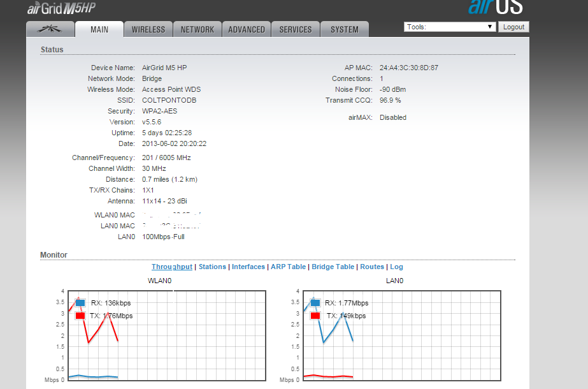
Task: Click the Connections value 1
Action: pyautogui.click(x=382, y=78)
